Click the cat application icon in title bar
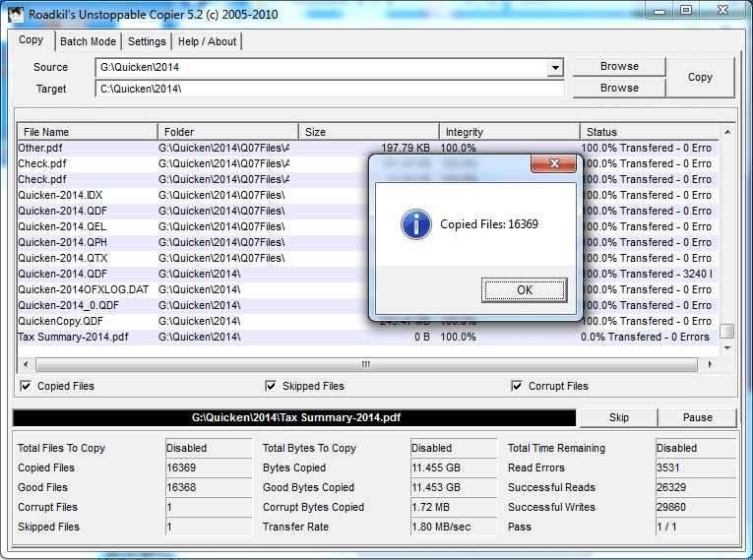 coord(16,14)
